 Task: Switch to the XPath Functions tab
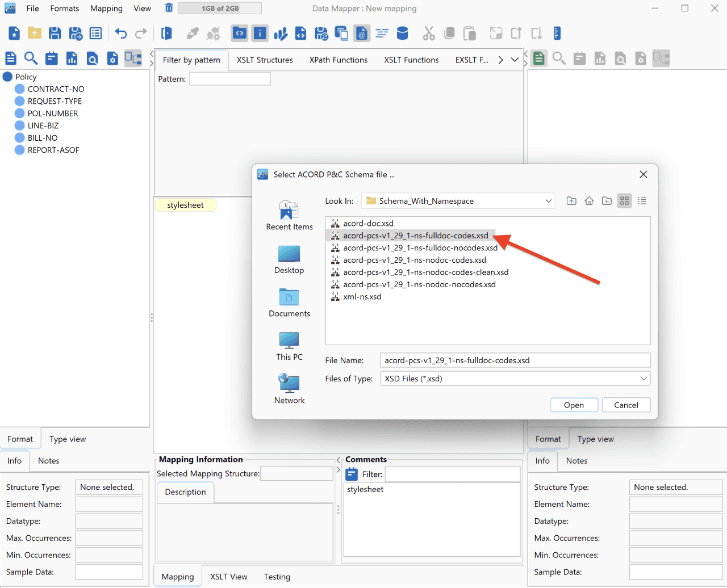339,60
